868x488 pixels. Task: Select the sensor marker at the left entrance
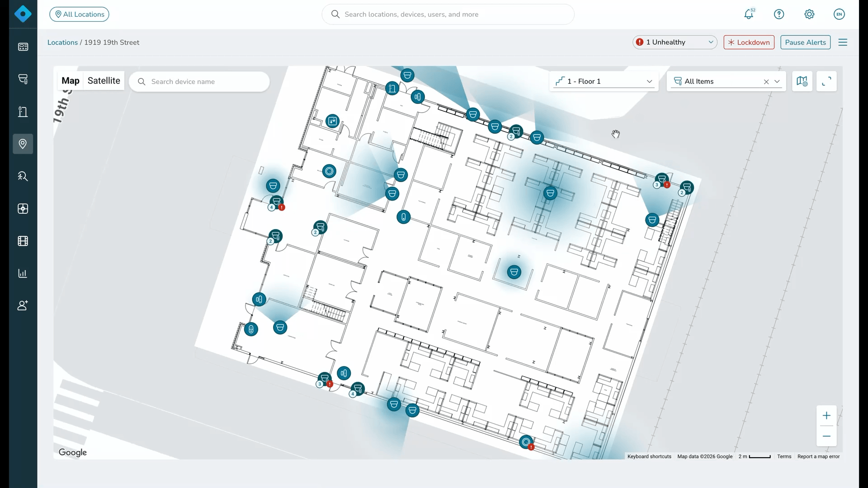click(259, 299)
